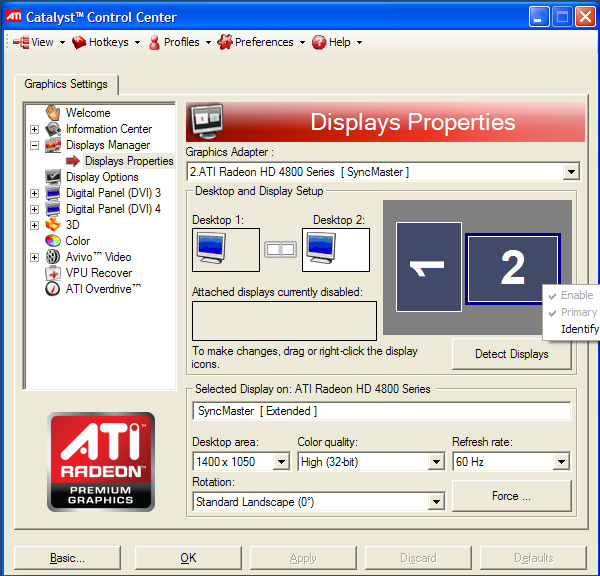Image resolution: width=600 pixels, height=576 pixels.
Task: Click the Preferences gear icon
Action: [225, 42]
